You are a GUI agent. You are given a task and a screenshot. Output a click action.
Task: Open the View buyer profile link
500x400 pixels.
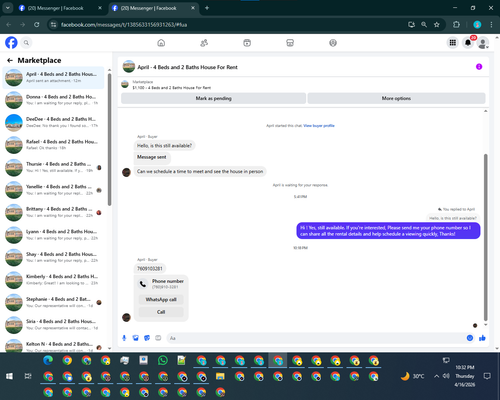click(319, 126)
